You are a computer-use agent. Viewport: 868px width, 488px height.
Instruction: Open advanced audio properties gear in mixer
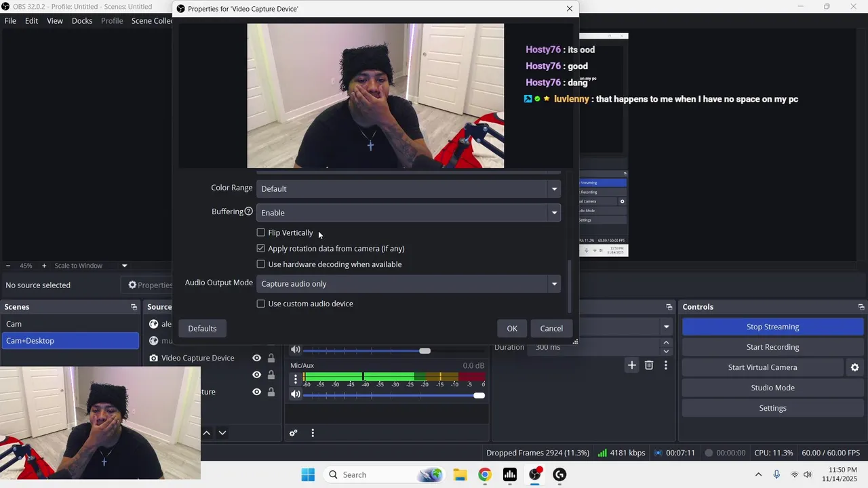[293, 433]
